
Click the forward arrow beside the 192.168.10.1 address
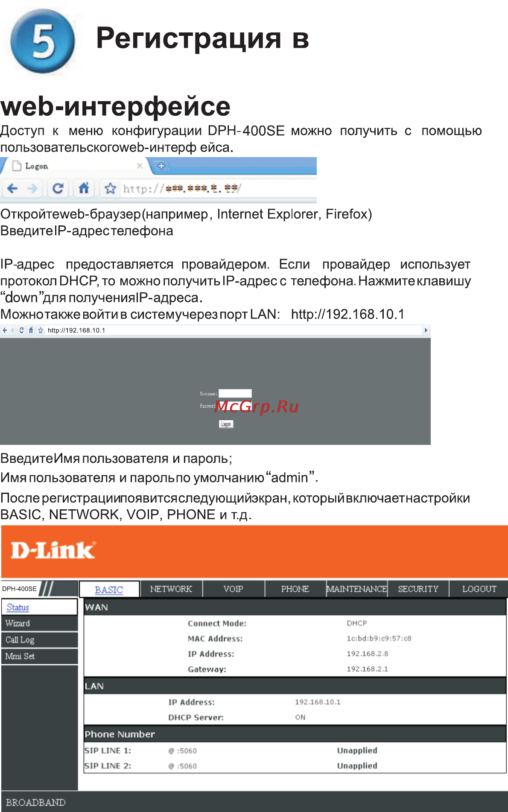pos(12,330)
